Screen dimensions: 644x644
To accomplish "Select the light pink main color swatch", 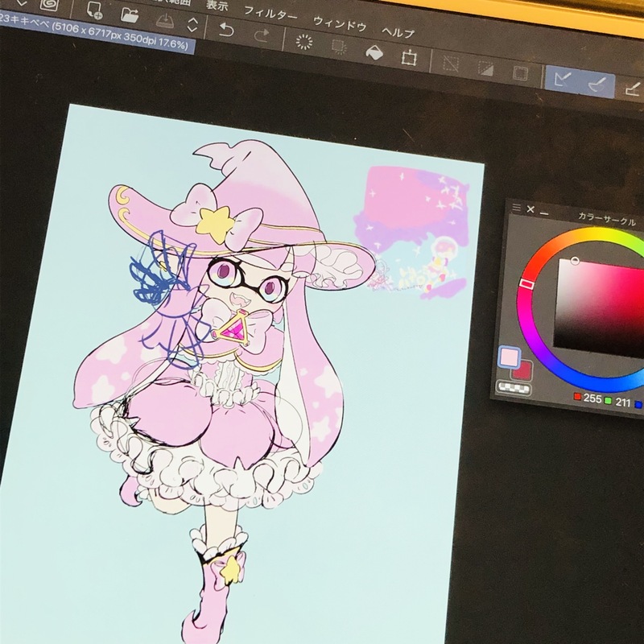I will point(510,357).
